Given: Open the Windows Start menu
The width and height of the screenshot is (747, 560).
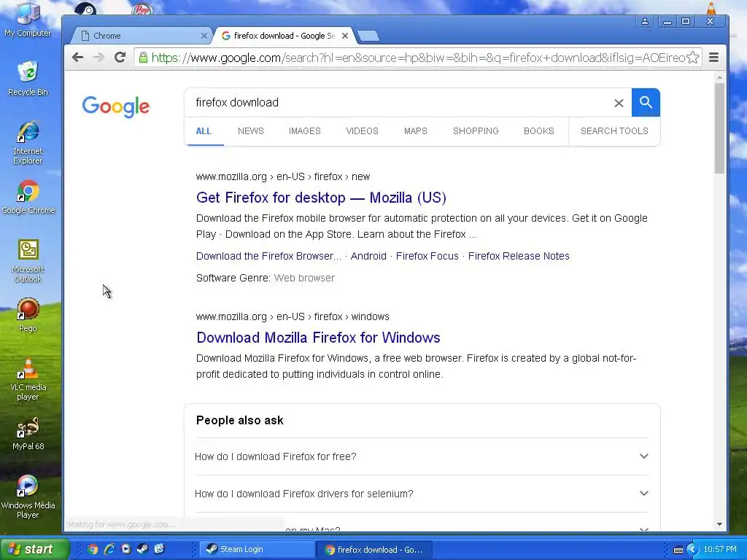Looking at the screenshot, I should (34, 549).
